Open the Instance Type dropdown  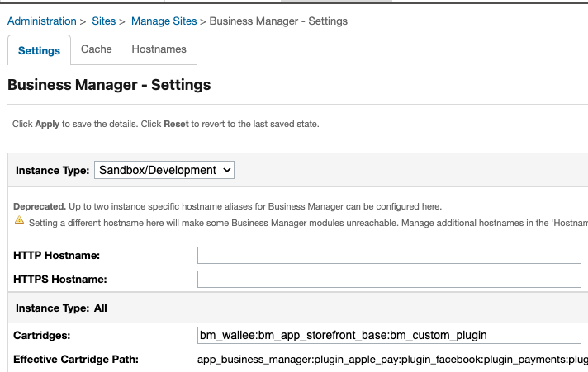click(x=164, y=170)
